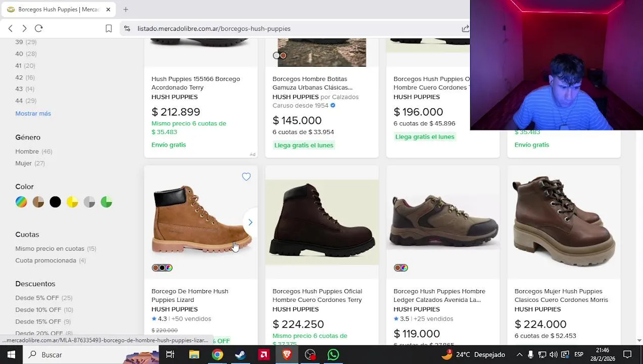Click the $ 119.000 price
This screenshot has width=643, height=364.
coord(417,334)
